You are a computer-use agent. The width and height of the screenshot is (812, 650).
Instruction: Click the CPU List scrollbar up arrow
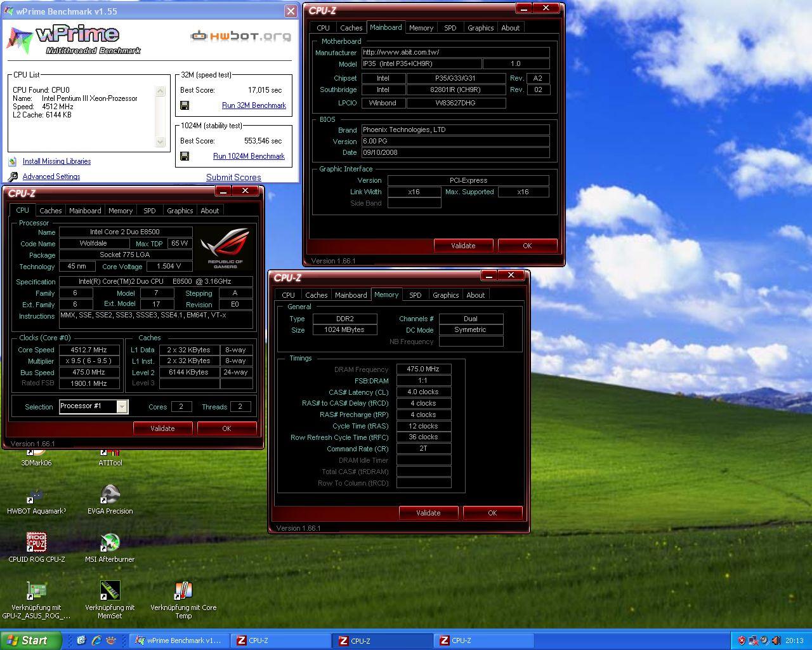pos(160,91)
